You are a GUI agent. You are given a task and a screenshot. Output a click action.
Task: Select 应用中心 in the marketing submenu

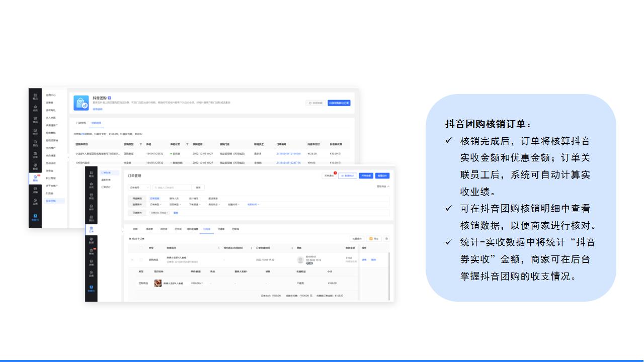point(51,95)
